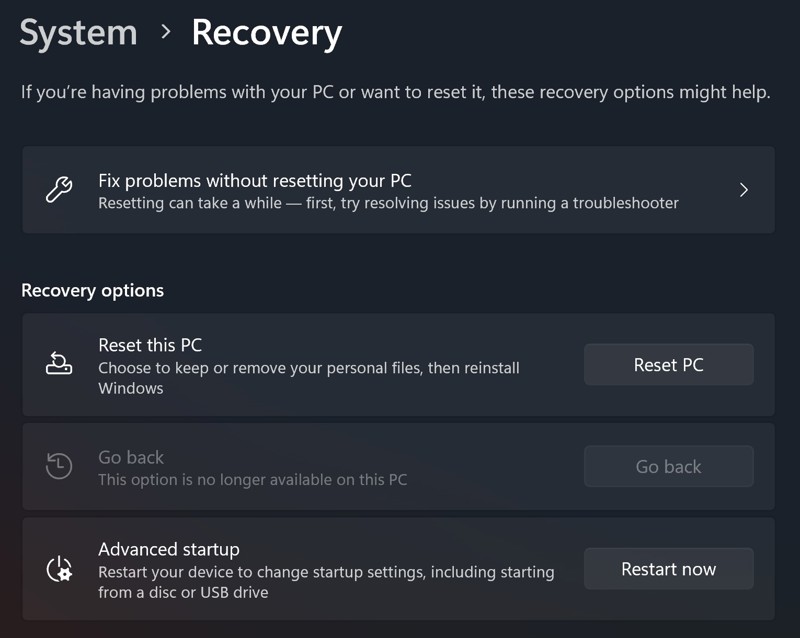800x638 pixels.
Task: Click the greyed-out Go back button
Action: (668, 466)
